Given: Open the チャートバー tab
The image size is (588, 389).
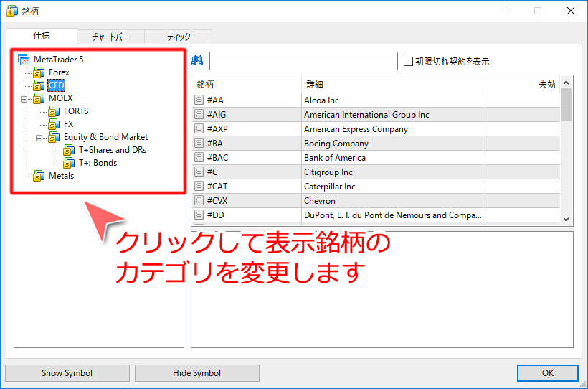Looking at the screenshot, I should pyautogui.click(x=110, y=37).
